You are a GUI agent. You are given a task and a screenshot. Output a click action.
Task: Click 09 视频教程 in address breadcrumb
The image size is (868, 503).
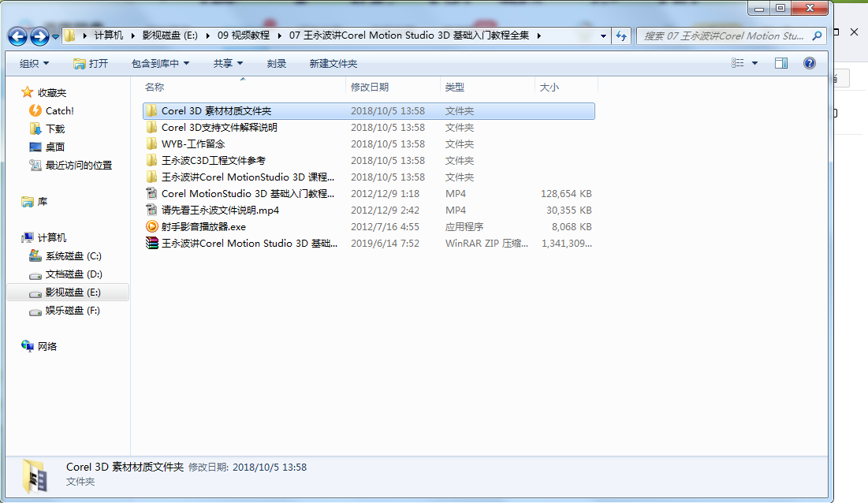243,35
